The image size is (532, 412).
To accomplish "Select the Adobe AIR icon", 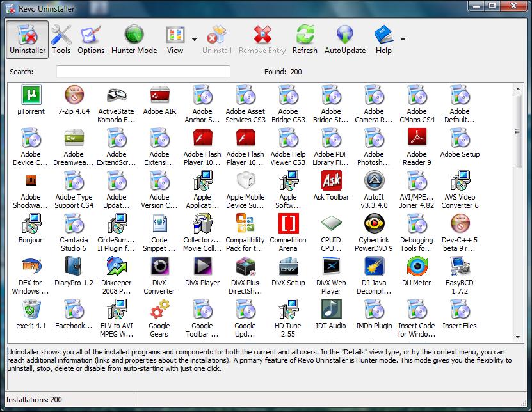I will coord(159,95).
